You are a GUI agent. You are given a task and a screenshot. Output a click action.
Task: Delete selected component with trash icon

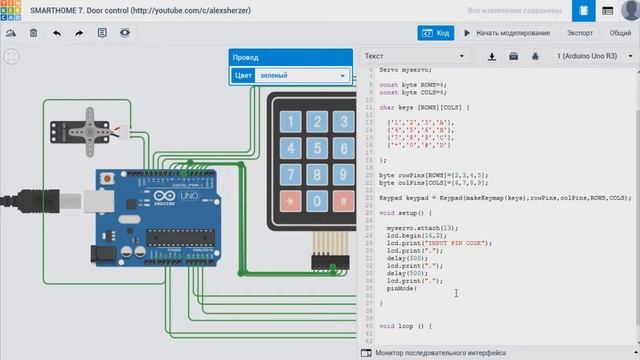[x=33, y=33]
